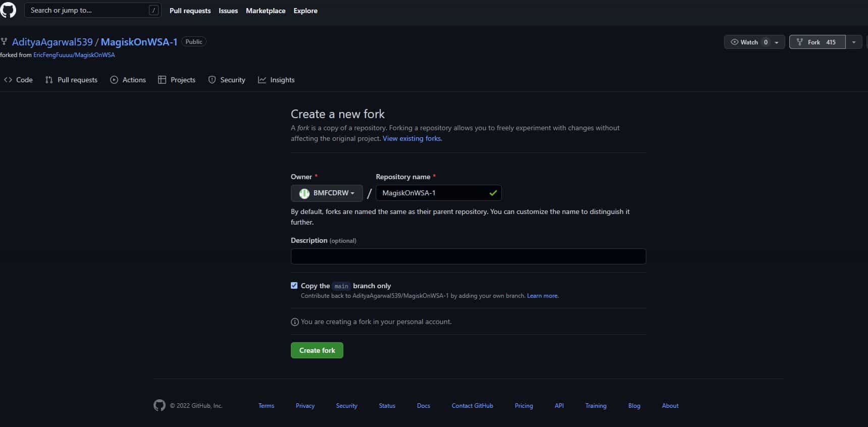Open the Training footer link
The image size is (868, 427).
[596, 406]
